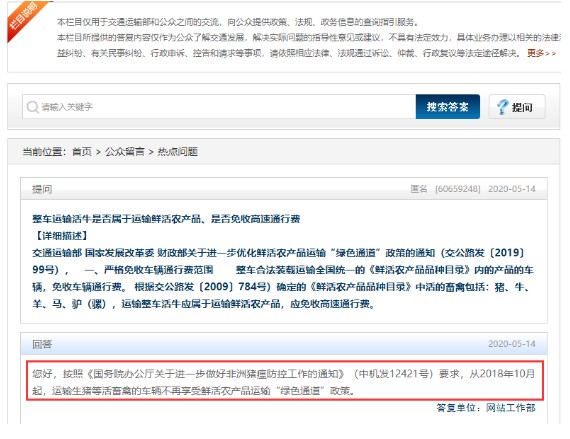Click the 搜索答案 button

447,106
